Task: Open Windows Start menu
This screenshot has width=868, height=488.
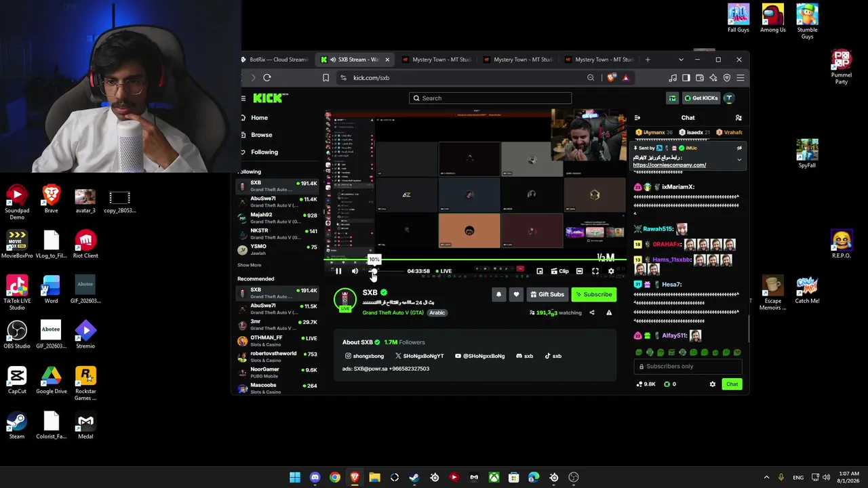Action: [295, 477]
